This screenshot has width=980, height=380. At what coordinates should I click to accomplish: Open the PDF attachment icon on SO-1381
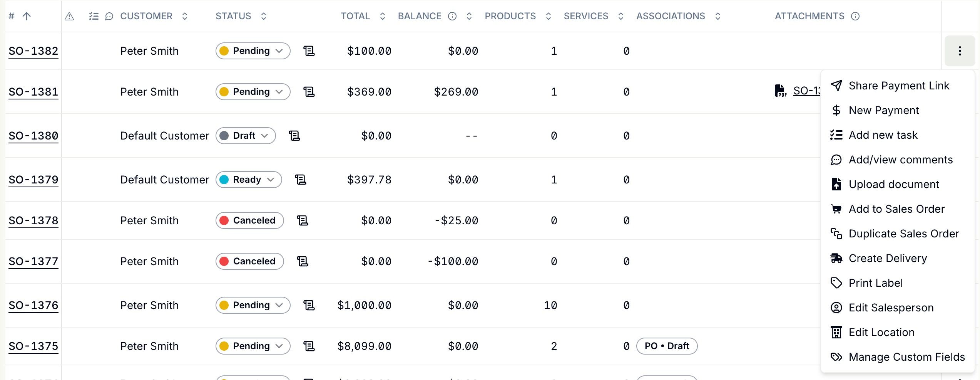[780, 91]
